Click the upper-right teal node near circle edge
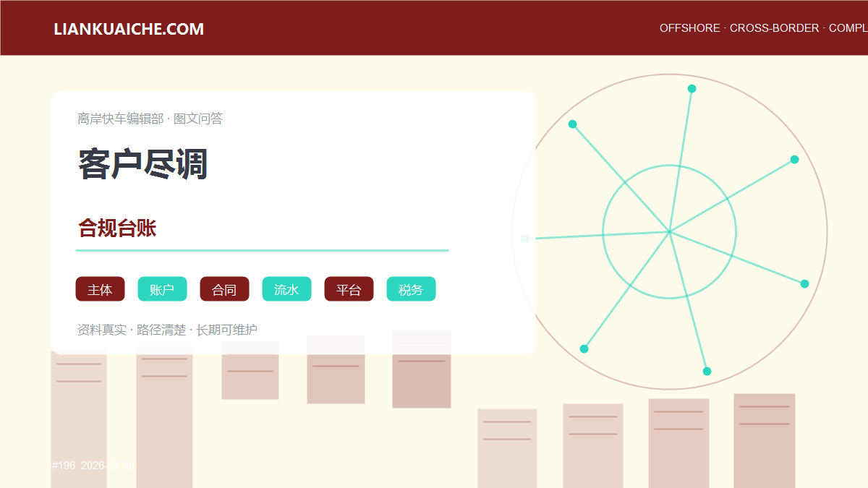The width and height of the screenshot is (868, 488). click(x=794, y=160)
